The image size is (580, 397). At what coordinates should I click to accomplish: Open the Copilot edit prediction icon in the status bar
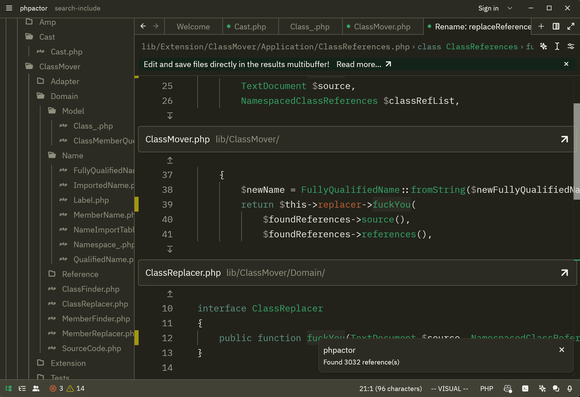(508, 388)
